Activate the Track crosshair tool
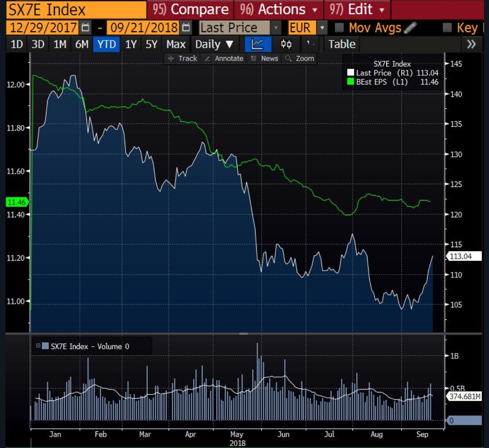 (x=183, y=58)
